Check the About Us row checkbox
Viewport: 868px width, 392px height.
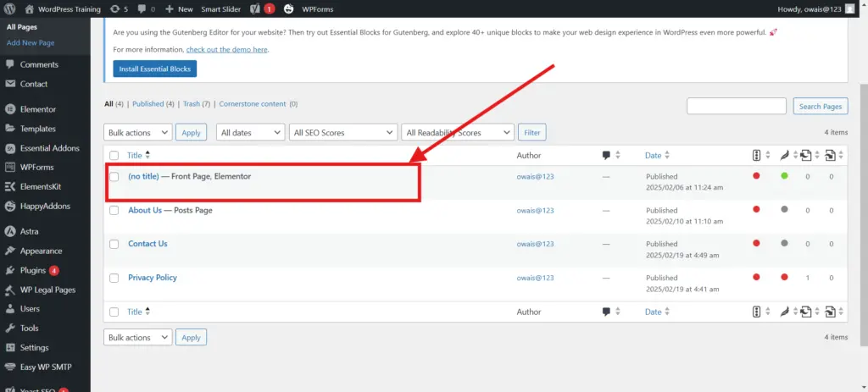click(x=114, y=211)
